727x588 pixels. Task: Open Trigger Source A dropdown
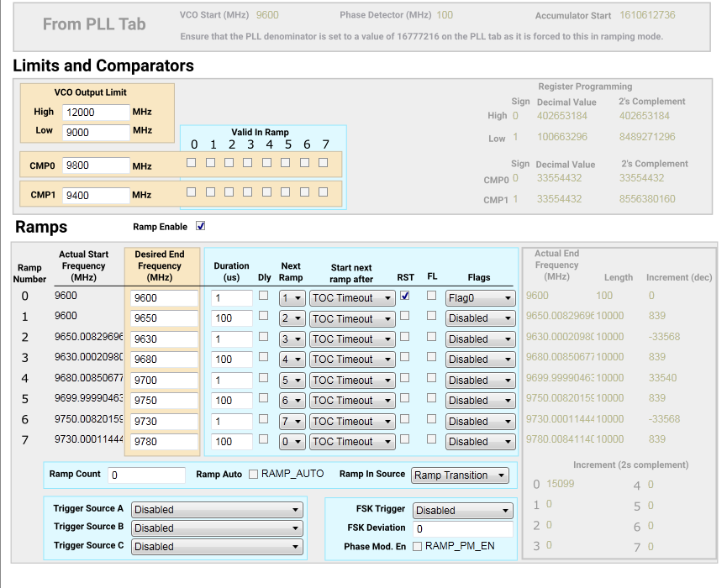click(217, 510)
